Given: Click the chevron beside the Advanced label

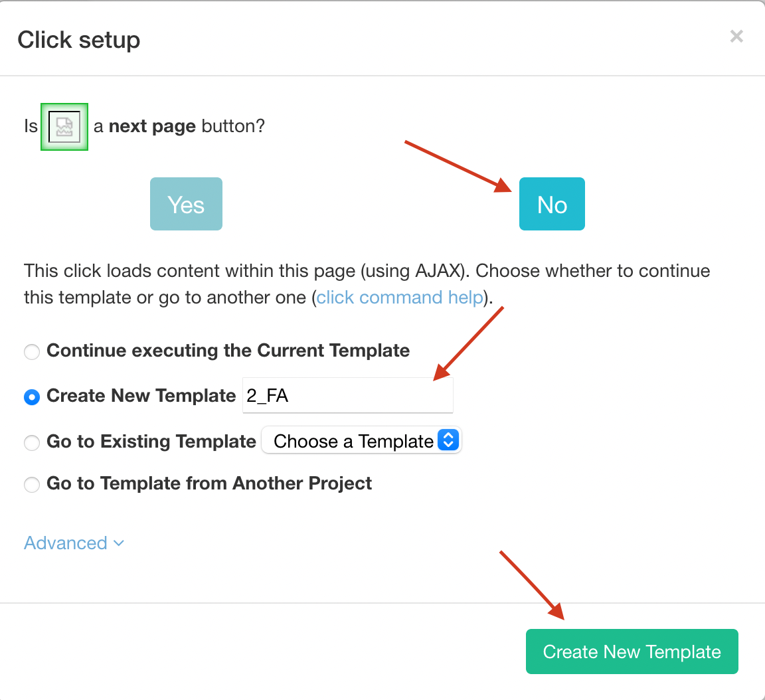Looking at the screenshot, I should (x=119, y=543).
